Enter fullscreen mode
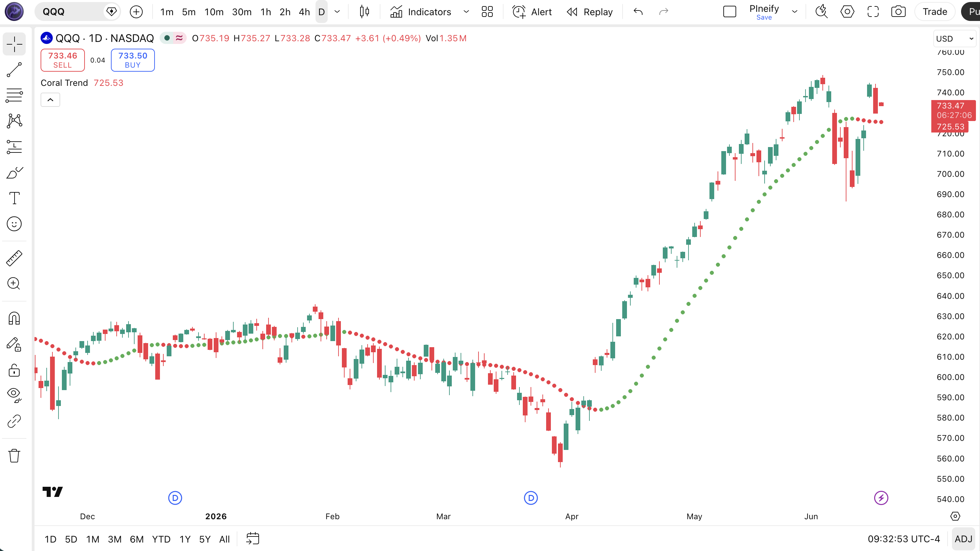 click(x=873, y=12)
